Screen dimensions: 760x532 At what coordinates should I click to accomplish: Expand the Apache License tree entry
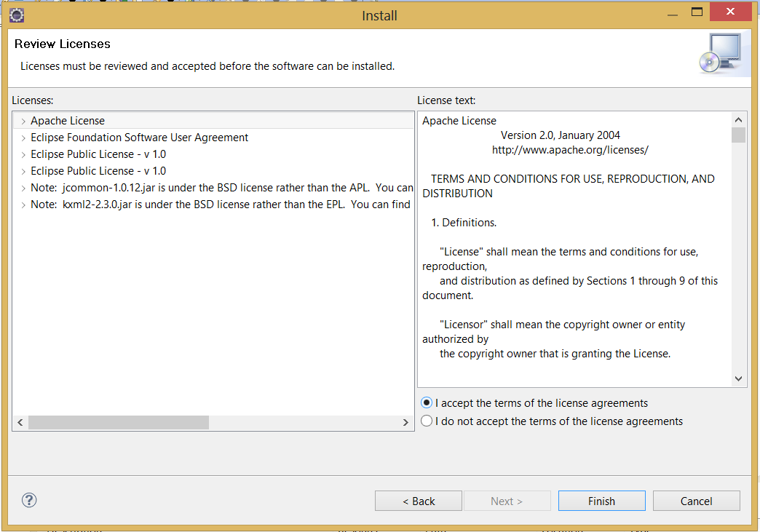[x=23, y=122]
